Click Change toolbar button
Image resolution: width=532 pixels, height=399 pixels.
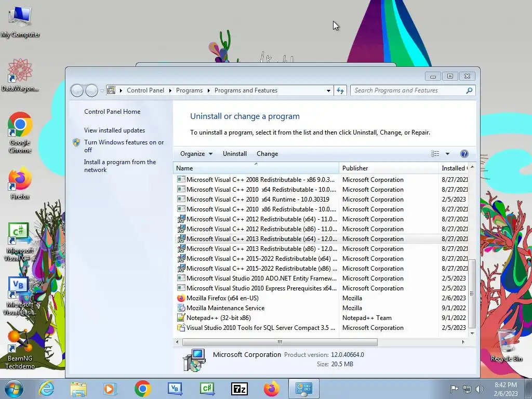click(x=268, y=154)
